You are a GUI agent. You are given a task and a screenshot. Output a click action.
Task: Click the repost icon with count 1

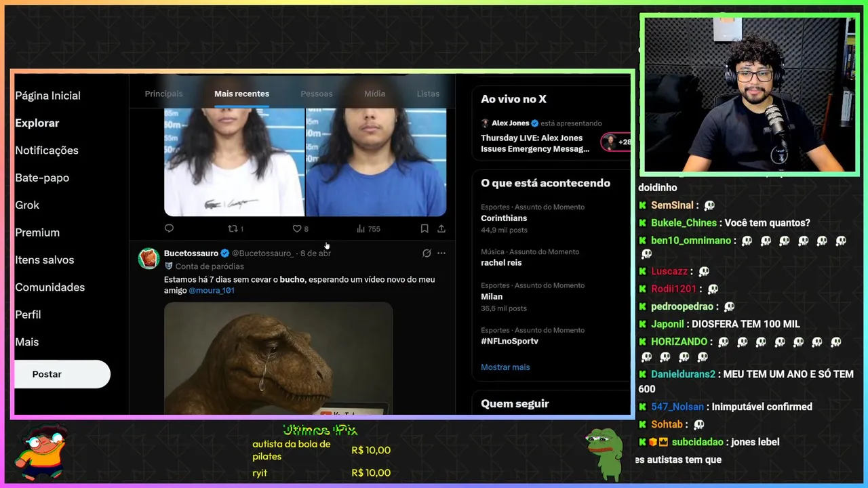(x=235, y=229)
